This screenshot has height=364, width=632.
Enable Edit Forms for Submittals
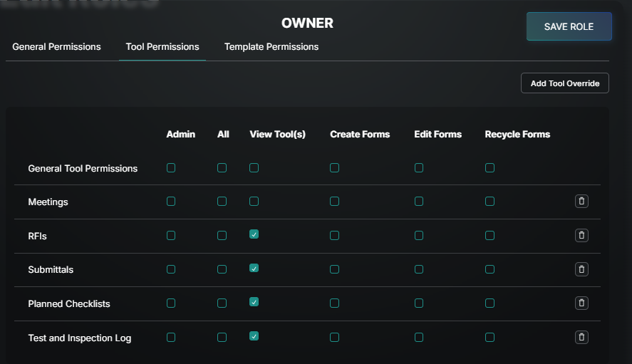click(419, 269)
